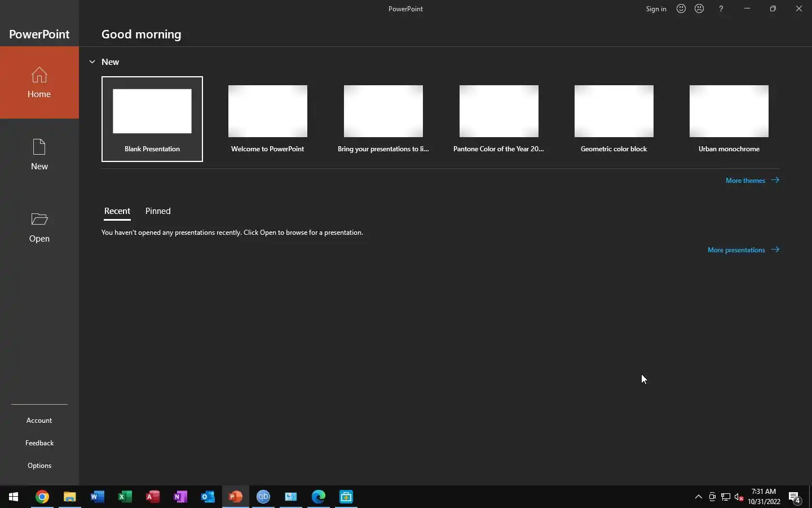Follow the More themes link
The height and width of the screenshot is (508, 812).
(752, 181)
